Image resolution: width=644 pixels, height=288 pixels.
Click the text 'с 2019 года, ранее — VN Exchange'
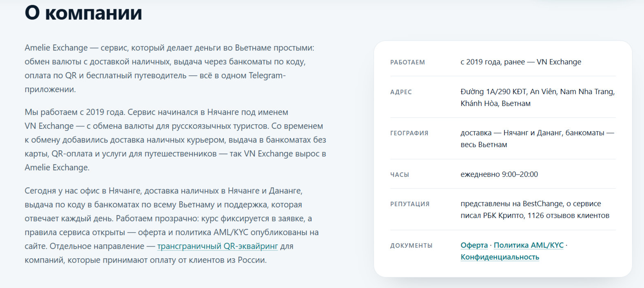pyautogui.click(x=521, y=62)
